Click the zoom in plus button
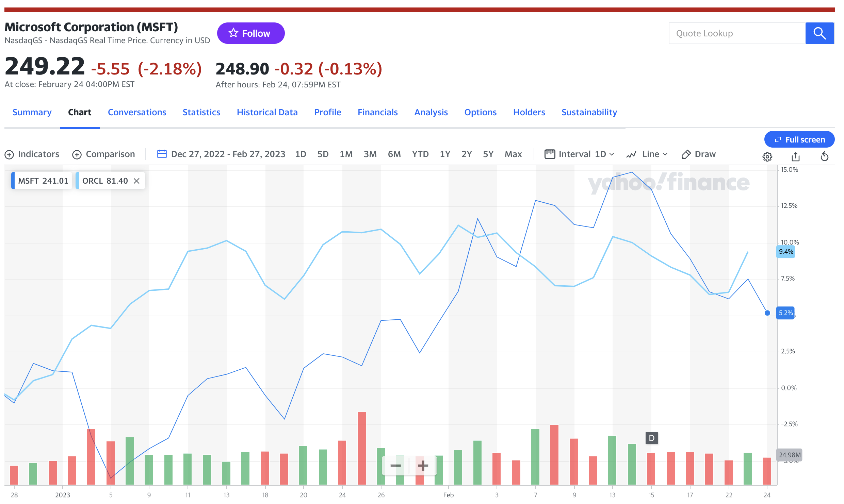The image size is (844, 504). click(x=423, y=466)
